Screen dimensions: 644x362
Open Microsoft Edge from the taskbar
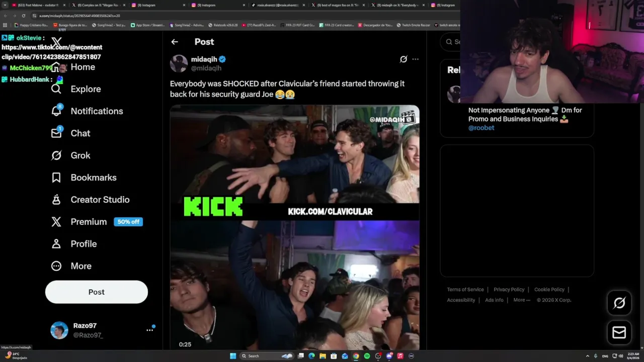click(x=311, y=356)
